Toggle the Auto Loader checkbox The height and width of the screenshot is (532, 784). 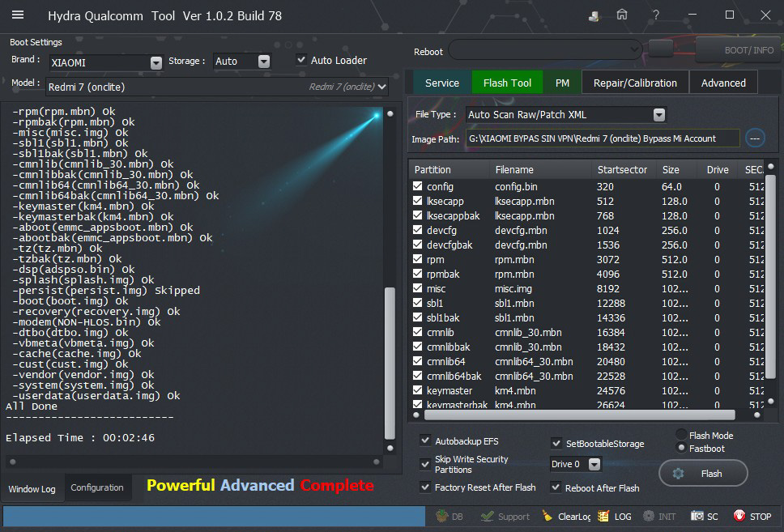coord(301,59)
